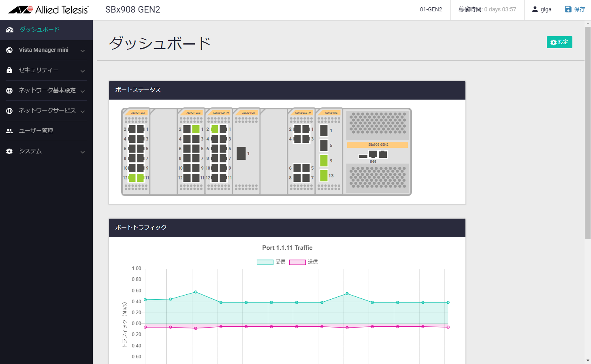Select green port 13 on XEM2-4QS module
The image size is (591, 364).
[x=324, y=176]
